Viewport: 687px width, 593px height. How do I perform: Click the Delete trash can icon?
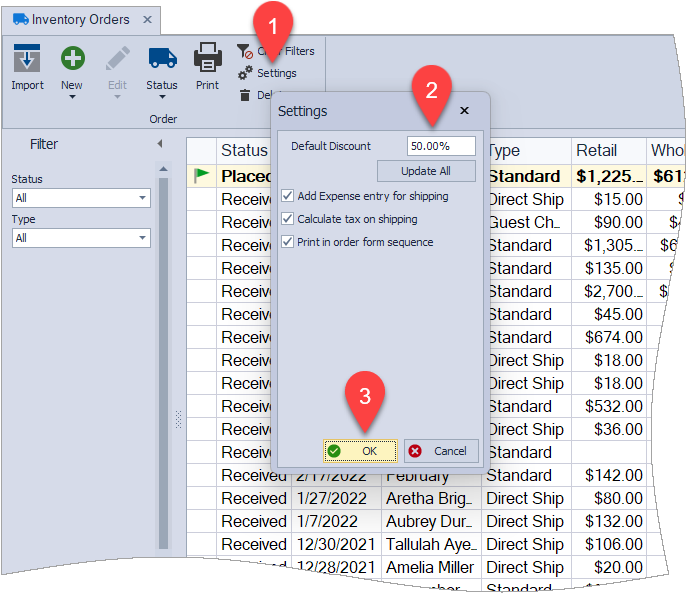tap(245, 95)
